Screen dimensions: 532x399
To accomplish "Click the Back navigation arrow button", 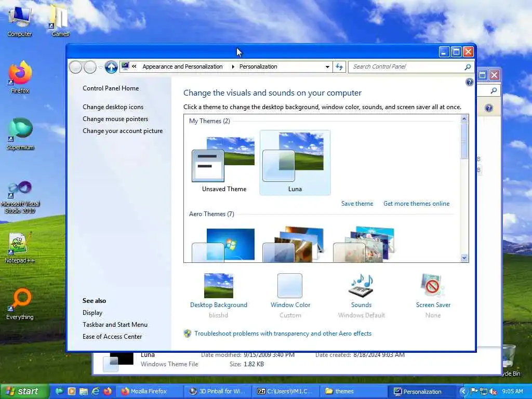I will pos(75,67).
